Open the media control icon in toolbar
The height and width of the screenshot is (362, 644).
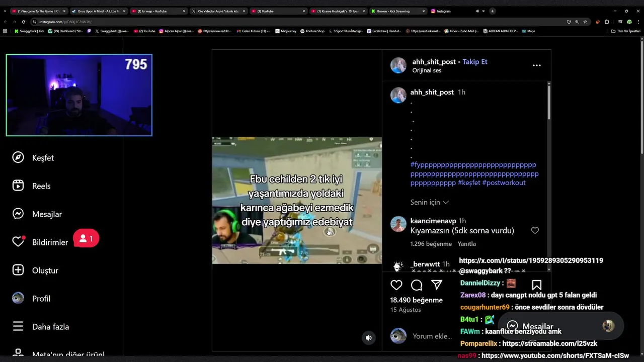pos(620,22)
